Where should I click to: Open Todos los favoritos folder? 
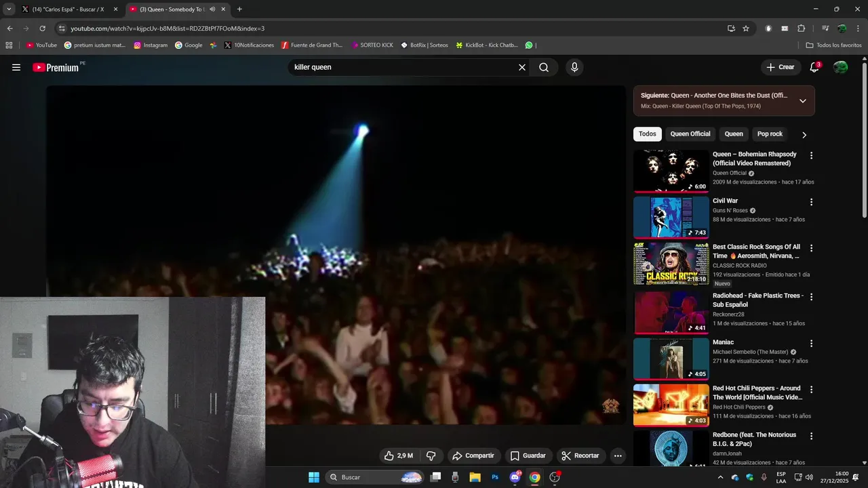pyautogui.click(x=833, y=45)
